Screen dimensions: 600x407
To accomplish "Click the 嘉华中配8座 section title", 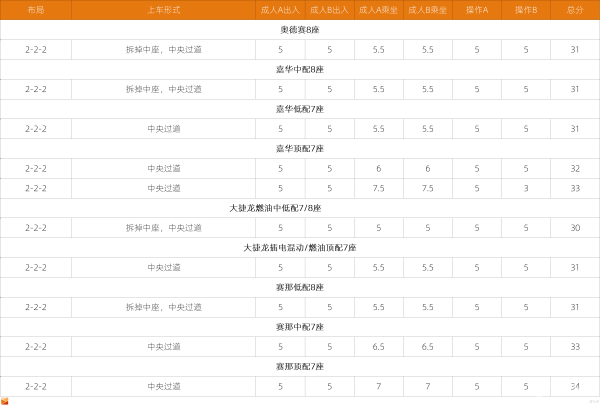I will coord(300,69).
